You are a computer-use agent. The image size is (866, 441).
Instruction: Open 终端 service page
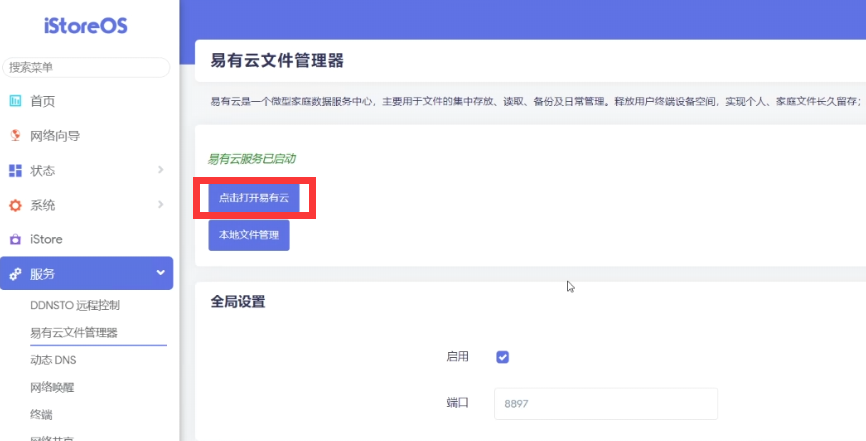pyautogui.click(x=41, y=414)
